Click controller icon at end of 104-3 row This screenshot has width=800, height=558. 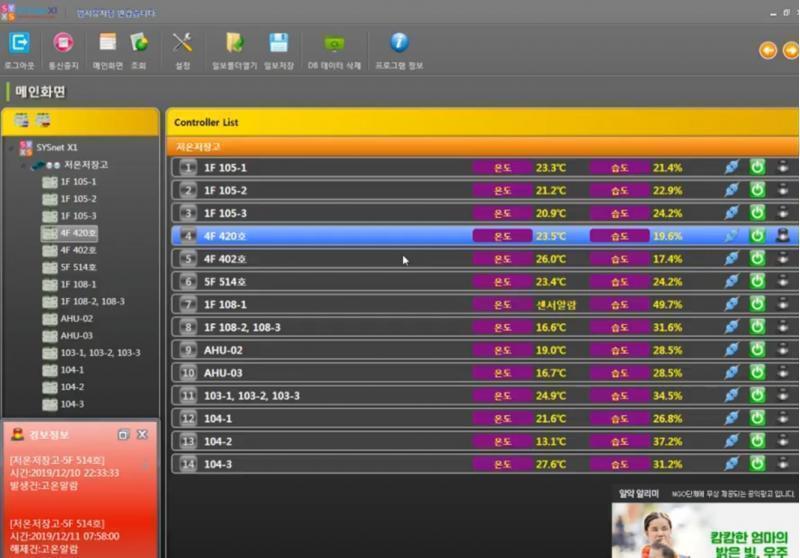(x=783, y=464)
